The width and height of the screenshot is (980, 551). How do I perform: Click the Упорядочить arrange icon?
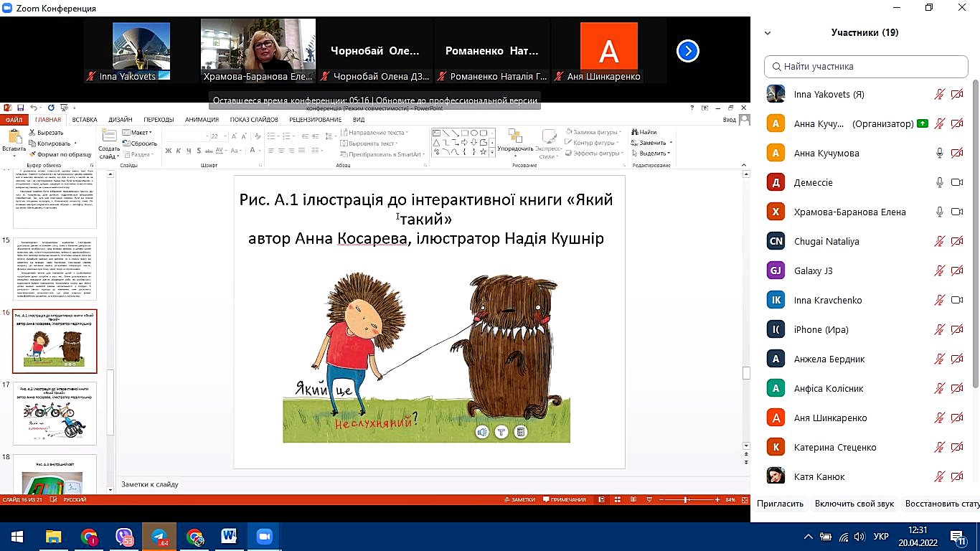pos(514,136)
